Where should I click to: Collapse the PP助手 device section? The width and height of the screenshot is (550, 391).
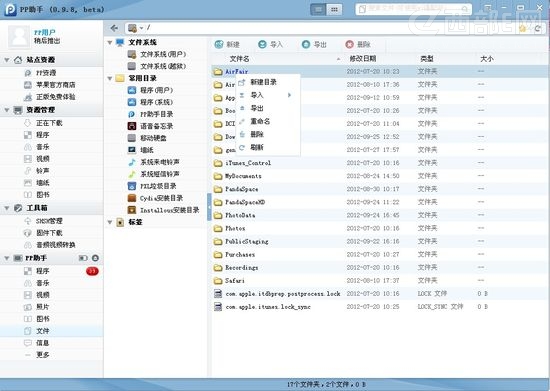tap(7, 258)
